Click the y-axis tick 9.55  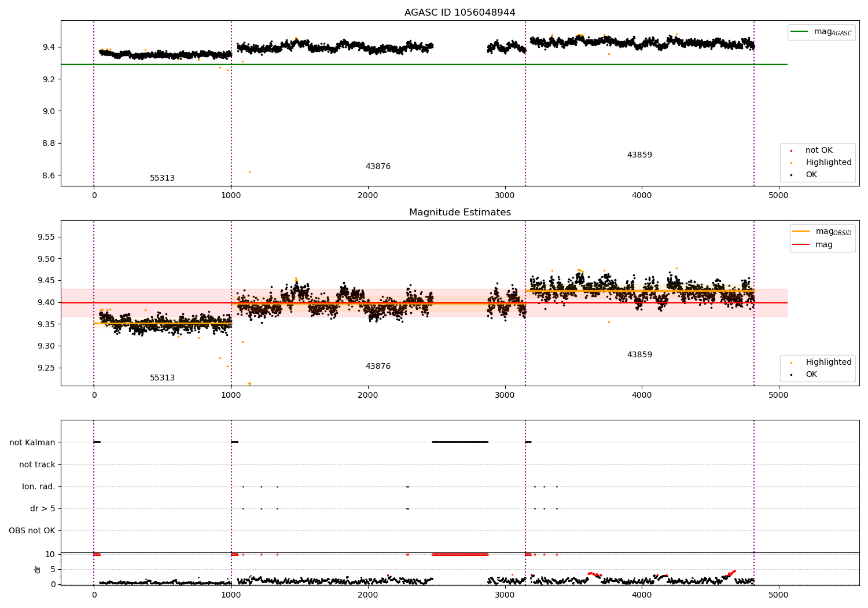point(46,237)
